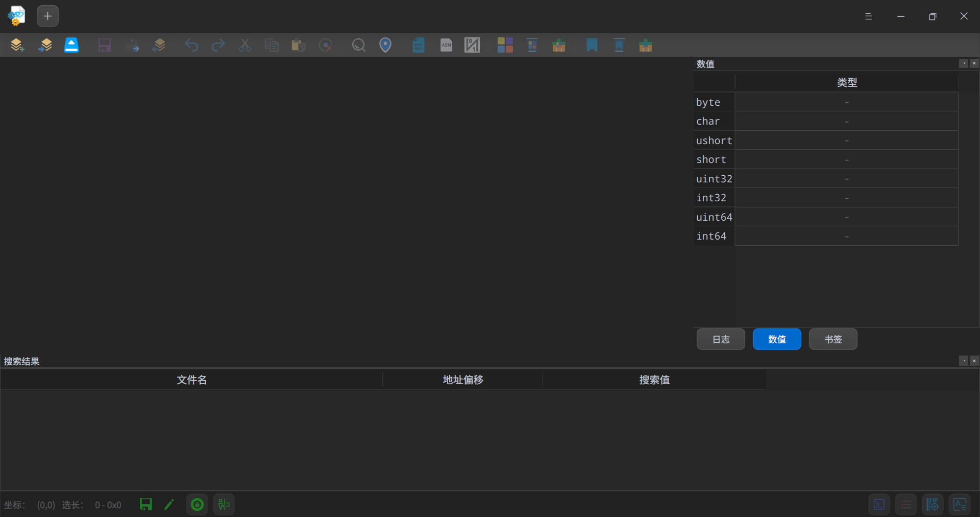Select the 数值 tab button
980x517 pixels.
pos(777,339)
